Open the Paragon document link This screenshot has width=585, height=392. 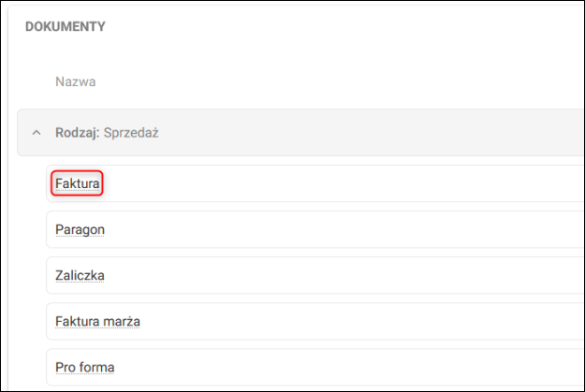click(x=80, y=229)
